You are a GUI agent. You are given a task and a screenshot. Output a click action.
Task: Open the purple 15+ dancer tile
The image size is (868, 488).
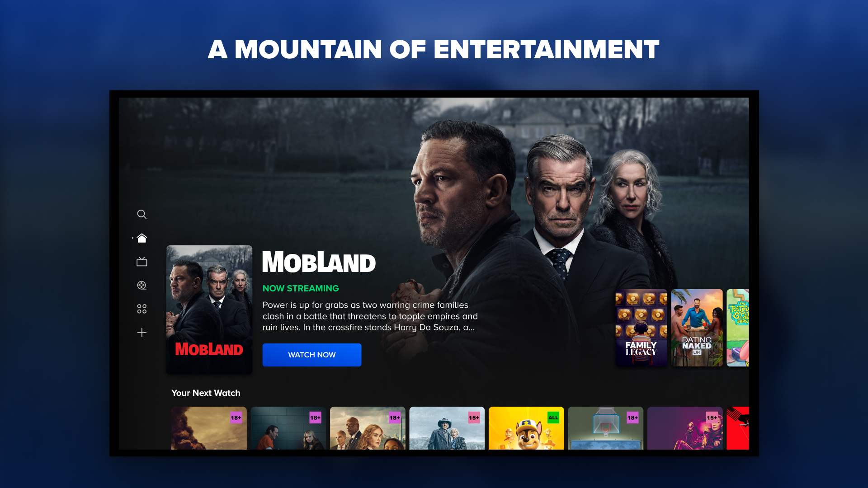point(685,428)
